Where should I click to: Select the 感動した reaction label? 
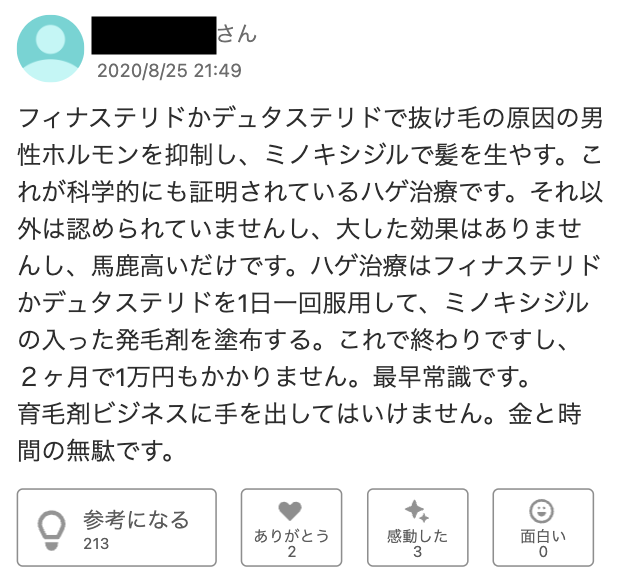[417, 535]
